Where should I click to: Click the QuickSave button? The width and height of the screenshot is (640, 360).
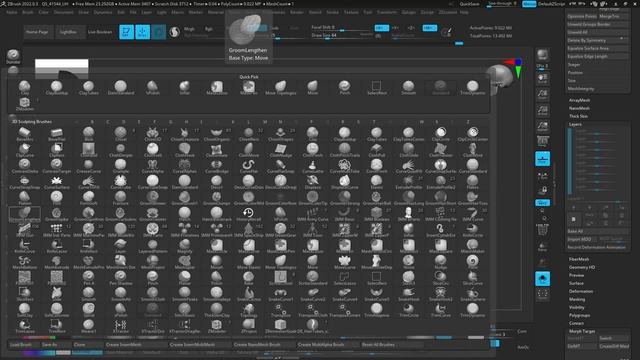click(x=469, y=4)
